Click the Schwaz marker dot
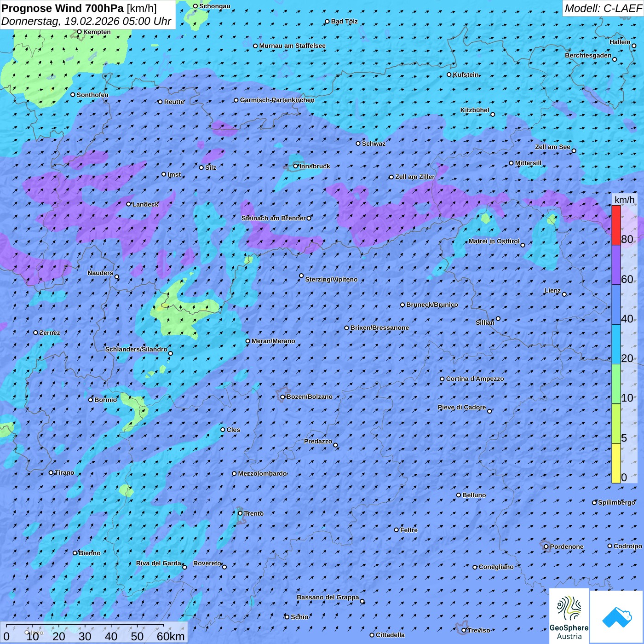The width and height of the screenshot is (644, 644). [358, 144]
